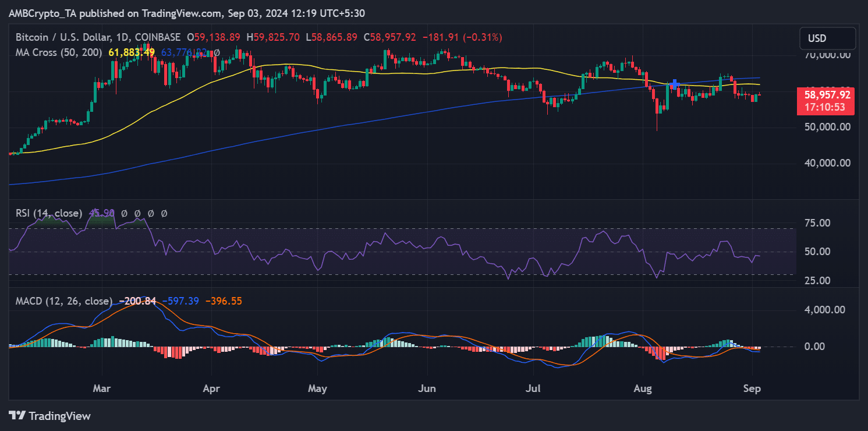This screenshot has height=431, width=868.
Task: Click the 70,000.00 price axis label
Action: 827,55
